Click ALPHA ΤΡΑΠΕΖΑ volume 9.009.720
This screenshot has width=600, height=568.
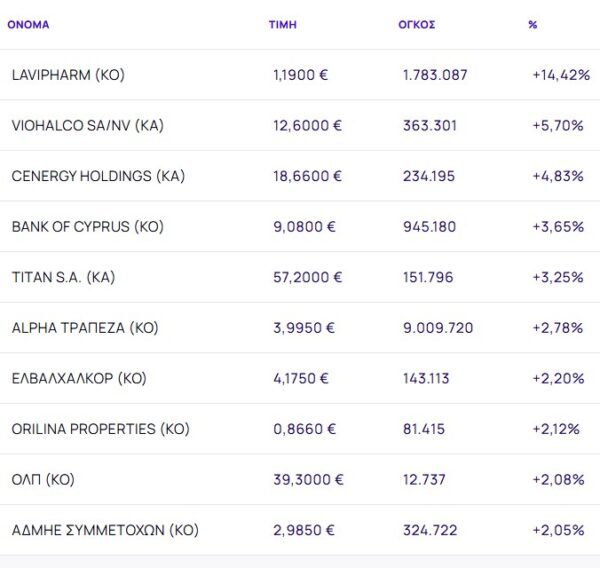click(x=438, y=327)
